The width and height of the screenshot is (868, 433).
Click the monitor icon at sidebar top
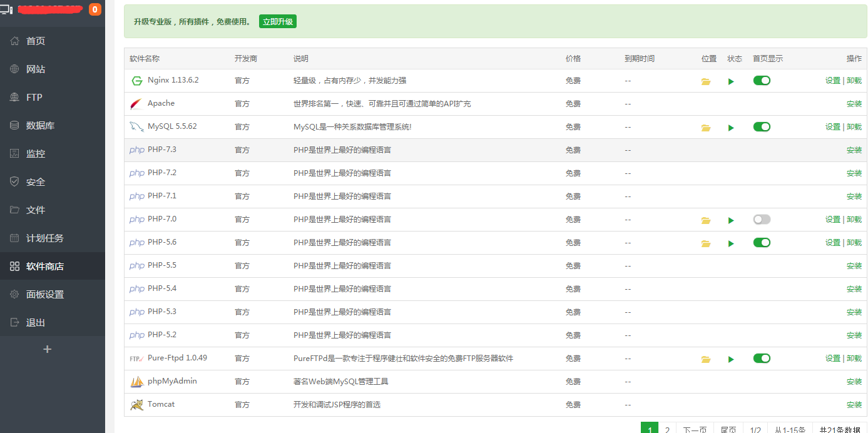(6, 9)
